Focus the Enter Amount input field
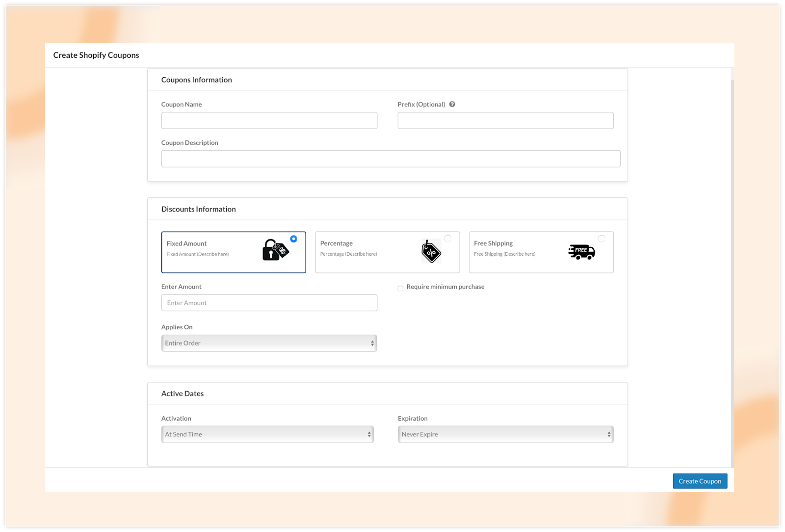This screenshot has height=532, width=785. pyautogui.click(x=269, y=303)
